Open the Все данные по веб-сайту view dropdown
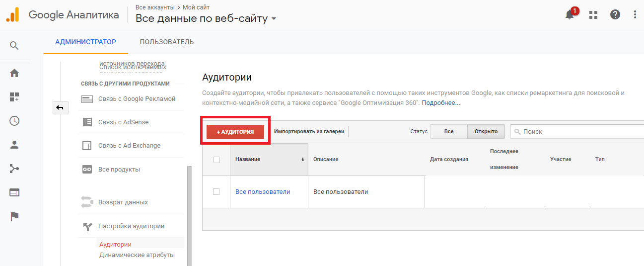This screenshot has width=644, height=266. (x=206, y=19)
